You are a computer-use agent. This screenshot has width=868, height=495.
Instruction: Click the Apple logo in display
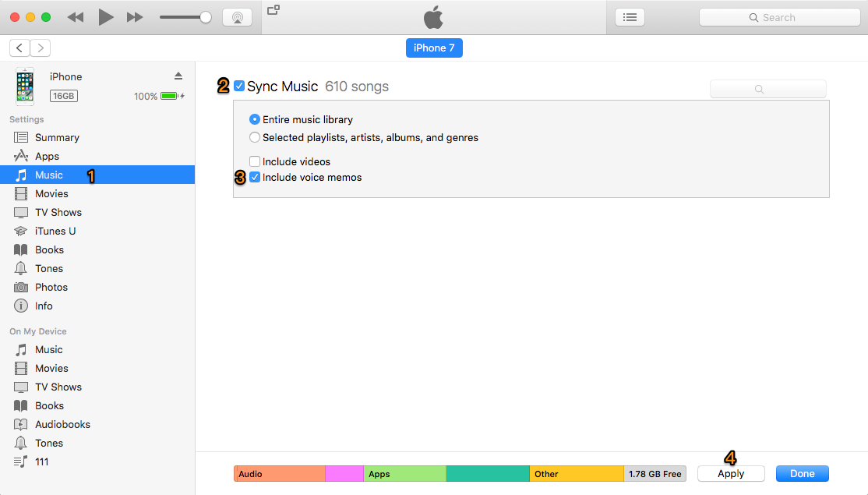[x=433, y=17]
